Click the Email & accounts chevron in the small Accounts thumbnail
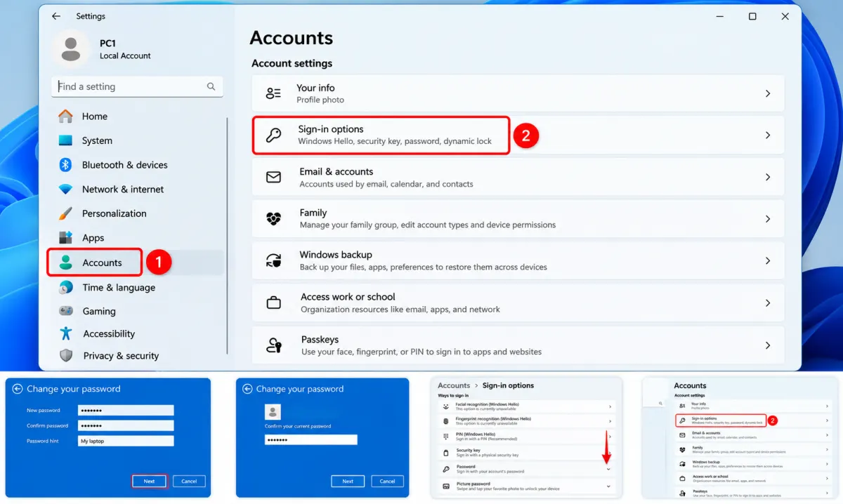 pyautogui.click(x=827, y=435)
